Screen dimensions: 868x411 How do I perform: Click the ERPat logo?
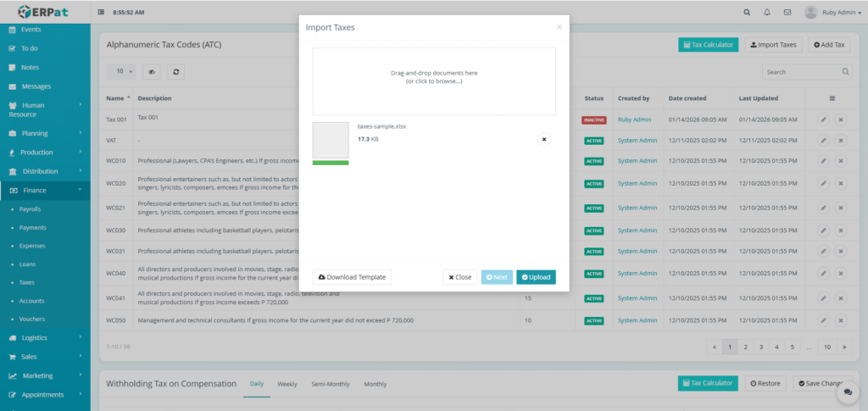coord(42,12)
